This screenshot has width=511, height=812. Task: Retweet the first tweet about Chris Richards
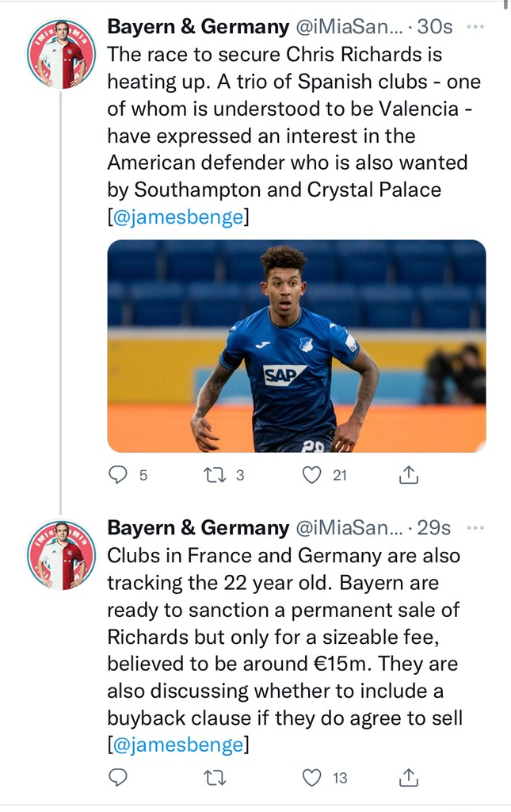click(215, 475)
